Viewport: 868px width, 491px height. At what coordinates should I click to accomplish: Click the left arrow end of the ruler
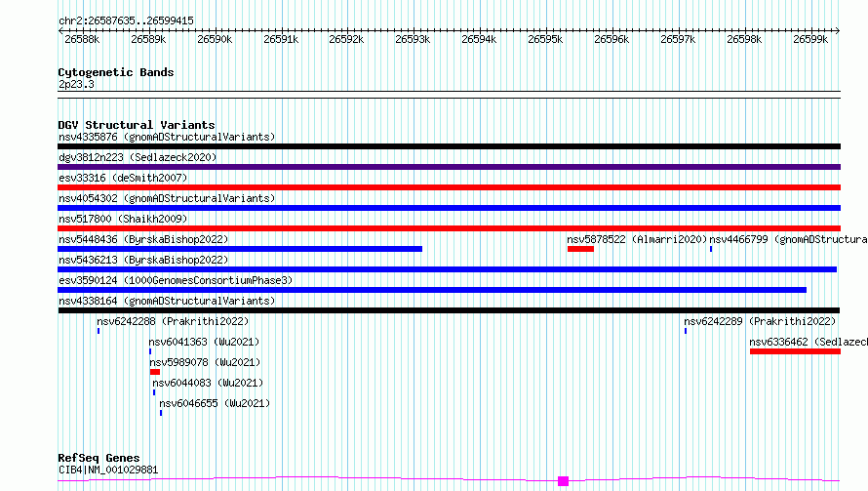tap(60, 30)
